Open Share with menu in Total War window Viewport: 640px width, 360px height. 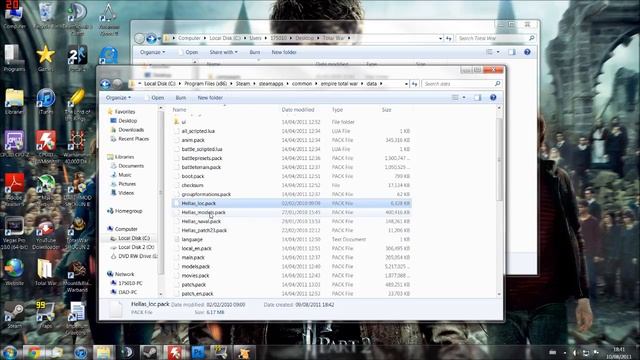pos(223,52)
